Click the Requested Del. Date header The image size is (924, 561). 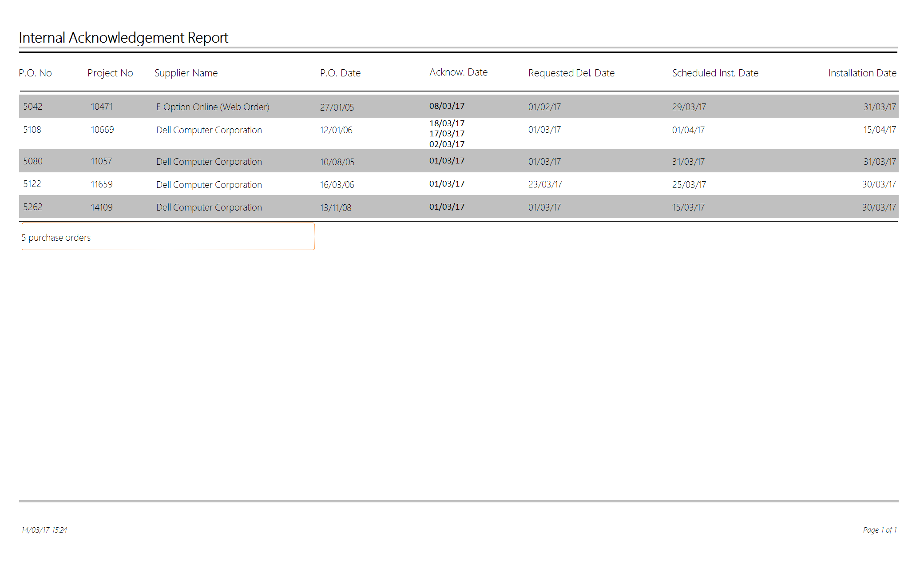click(x=571, y=73)
